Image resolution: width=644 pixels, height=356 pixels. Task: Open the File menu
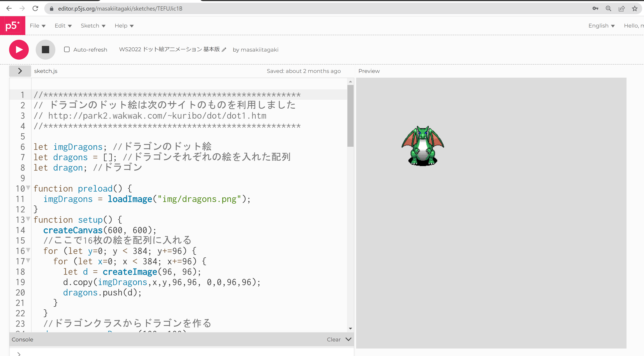point(38,26)
